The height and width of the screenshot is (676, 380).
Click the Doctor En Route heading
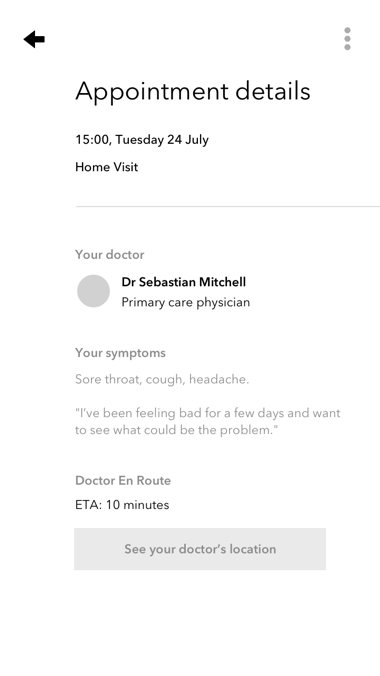pyautogui.click(x=123, y=480)
